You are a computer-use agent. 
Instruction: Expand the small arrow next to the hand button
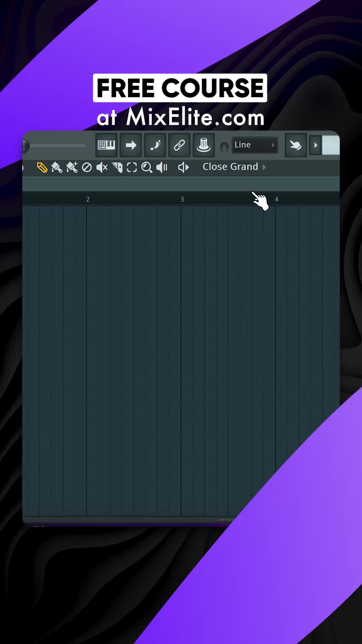(315, 145)
